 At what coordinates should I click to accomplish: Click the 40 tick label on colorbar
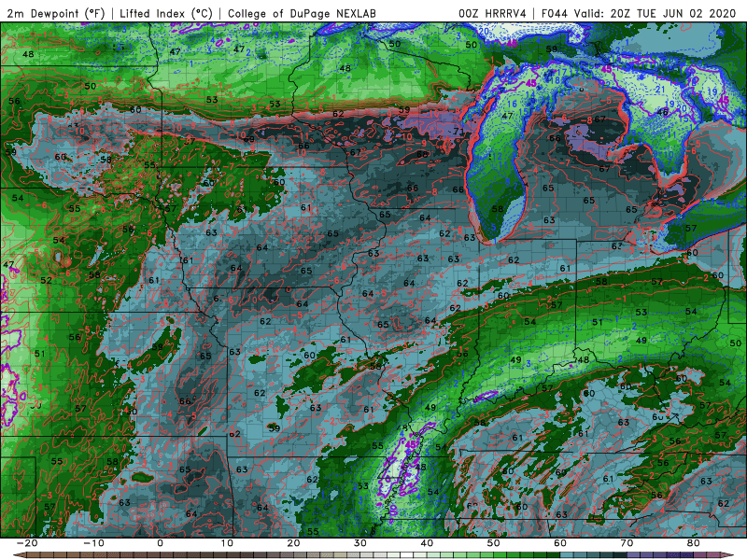(x=427, y=543)
